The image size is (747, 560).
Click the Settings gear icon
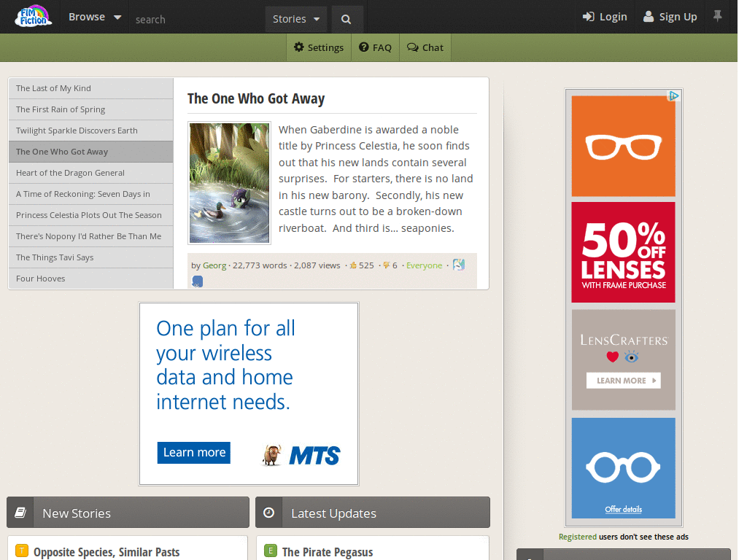298,47
